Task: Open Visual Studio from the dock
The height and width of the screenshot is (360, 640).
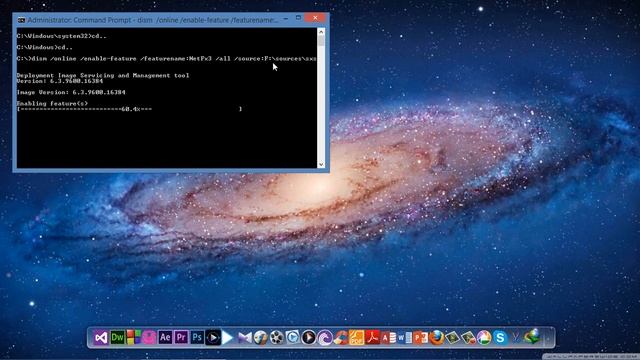Action: tap(101, 338)
